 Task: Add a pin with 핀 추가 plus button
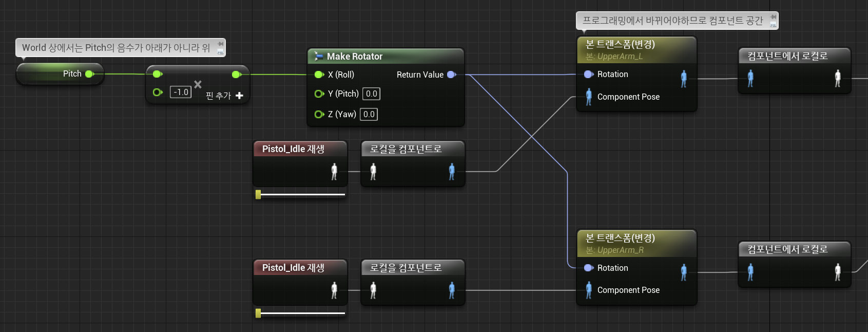tap(239, 96)
